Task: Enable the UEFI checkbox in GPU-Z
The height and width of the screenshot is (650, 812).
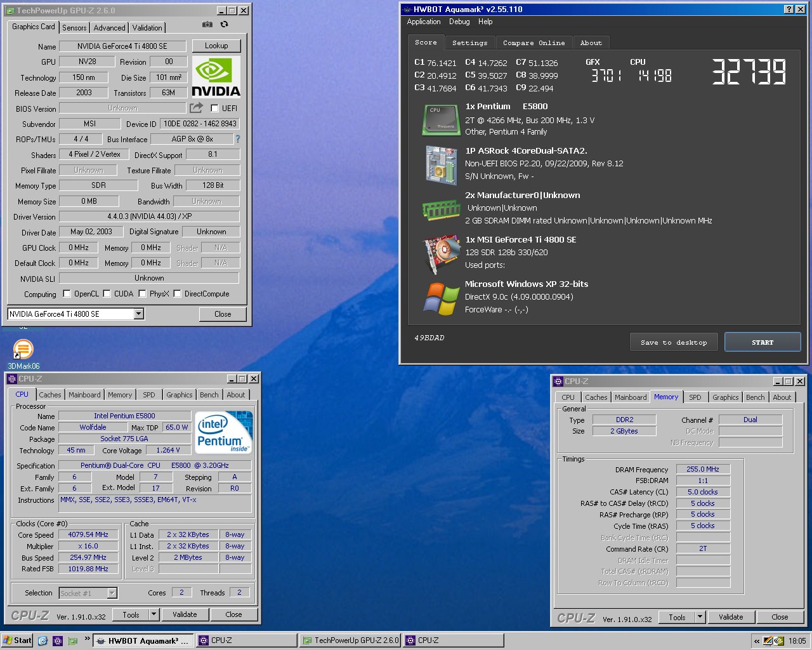Action: coord(214,108)
